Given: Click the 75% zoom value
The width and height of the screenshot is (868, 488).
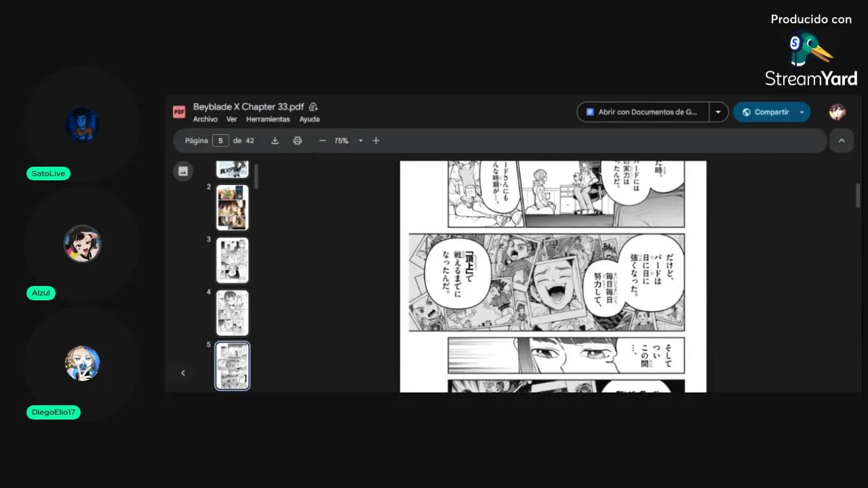Looking at the screenshot, I should (341, 140).
